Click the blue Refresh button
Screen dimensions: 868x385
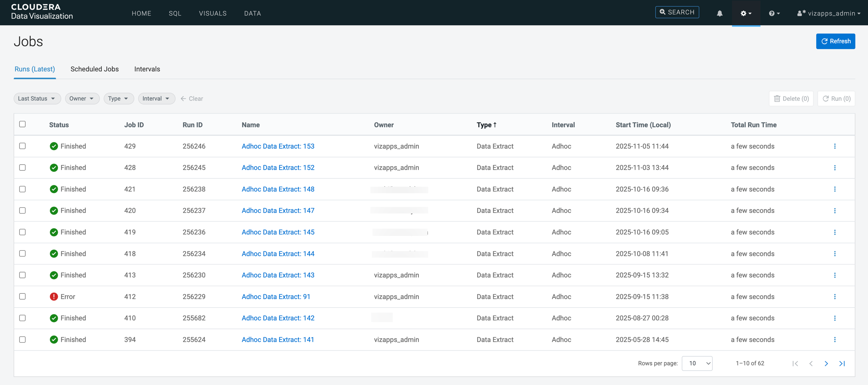click(x=835, y=41)
